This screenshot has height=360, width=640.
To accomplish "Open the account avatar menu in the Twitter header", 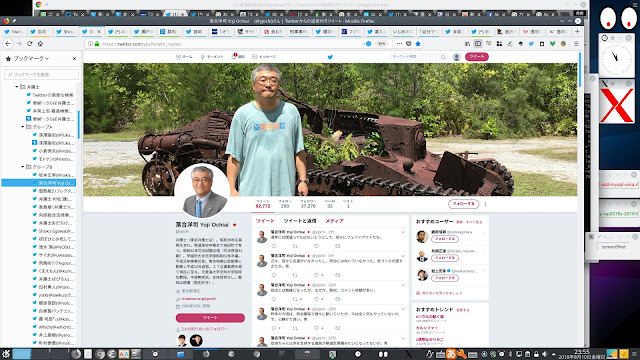I will point(457,57).
